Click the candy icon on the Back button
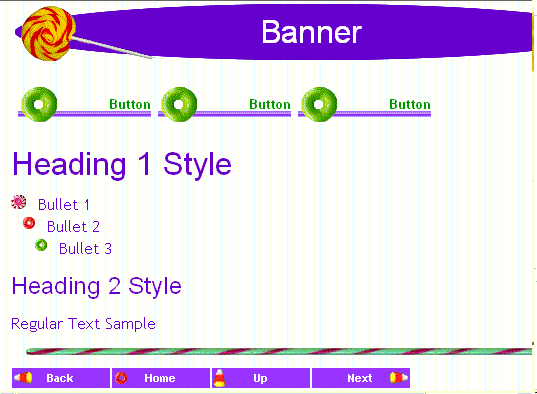Screen dimensions: 537x394 click(x=23, y=378)
